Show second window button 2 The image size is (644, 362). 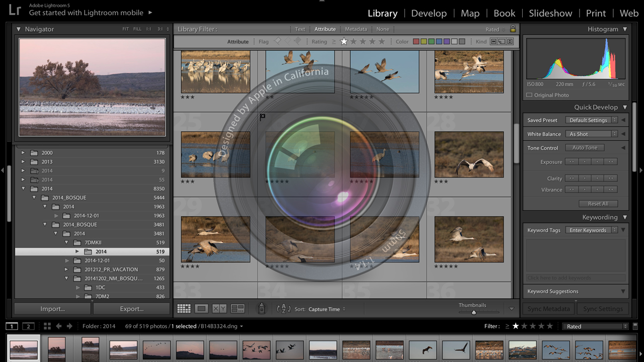(x=28, y=326)
